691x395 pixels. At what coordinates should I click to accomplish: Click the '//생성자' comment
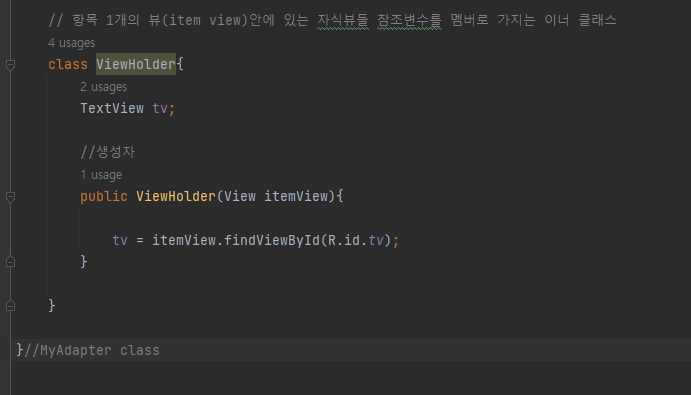tap(108, 152)
